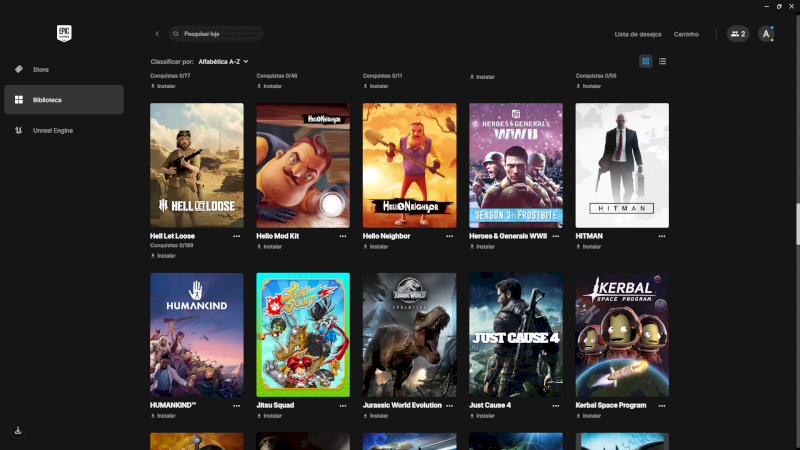Open the Store section in the sidebar
Image resolution: width=800 pixels, height=450 pixels.
point(40,69)
